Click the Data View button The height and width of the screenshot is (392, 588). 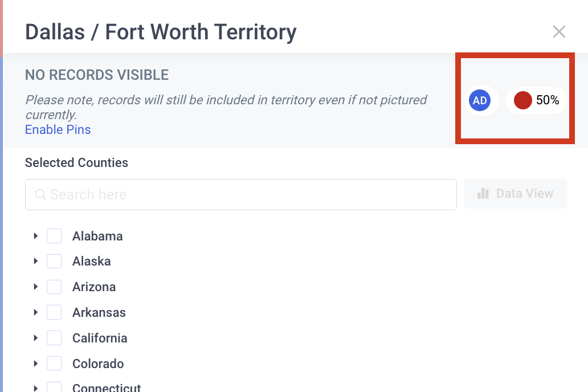tap(515, 194)
